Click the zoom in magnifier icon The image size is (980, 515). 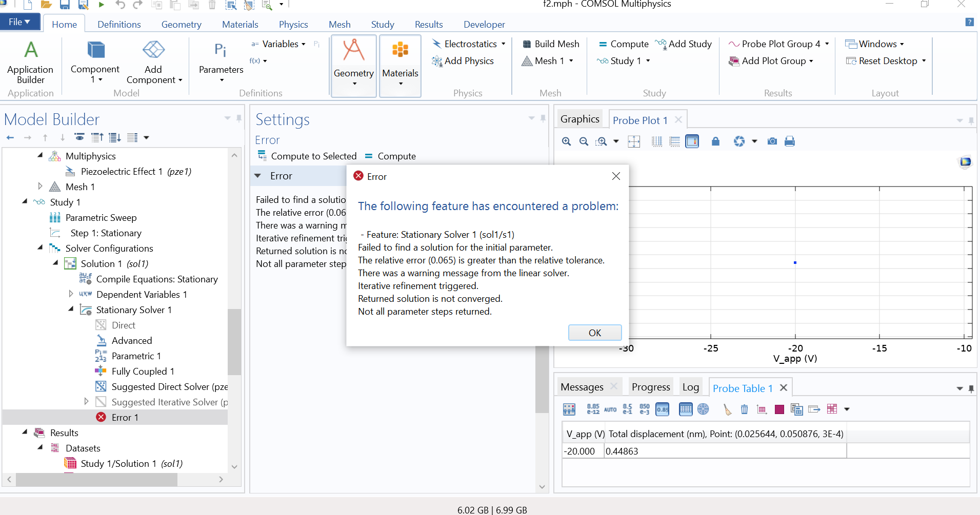(566, 141)
